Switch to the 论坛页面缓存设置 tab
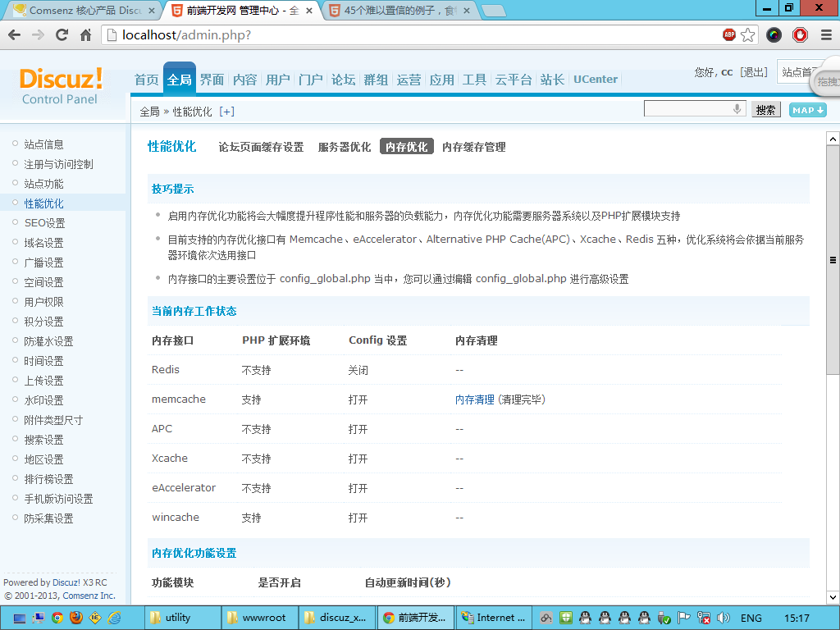This screenshot has height=630, width=840. click(x=261, y=147)
